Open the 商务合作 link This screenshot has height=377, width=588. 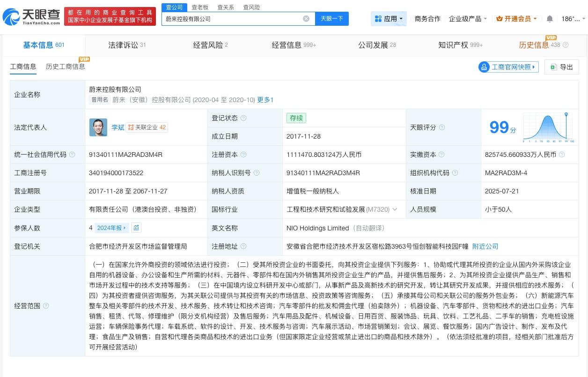pos(427,19)
